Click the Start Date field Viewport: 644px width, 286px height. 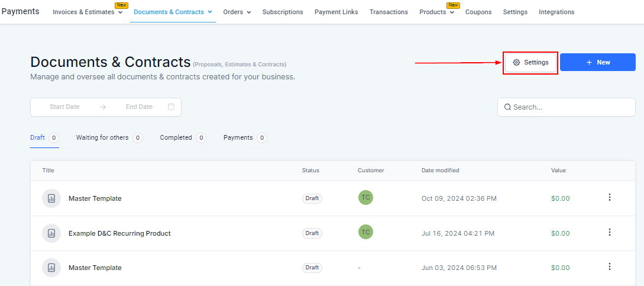click(x=64, y=107)
